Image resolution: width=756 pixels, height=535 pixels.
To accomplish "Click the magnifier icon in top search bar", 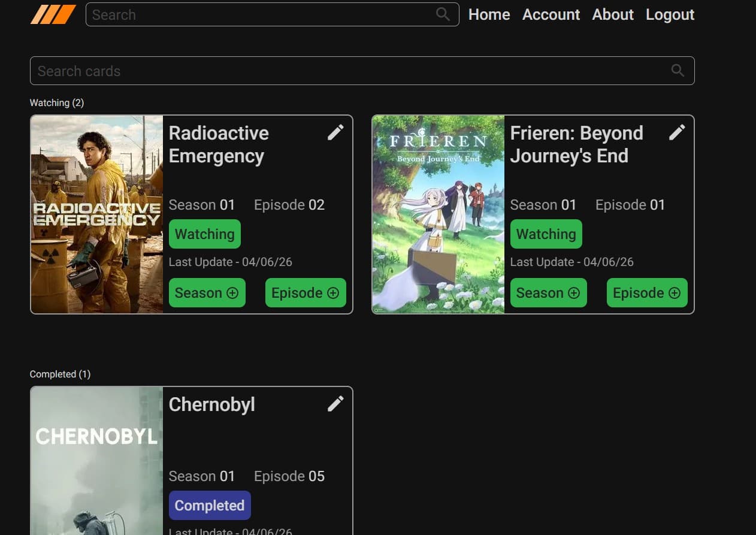I will [443, 14].
